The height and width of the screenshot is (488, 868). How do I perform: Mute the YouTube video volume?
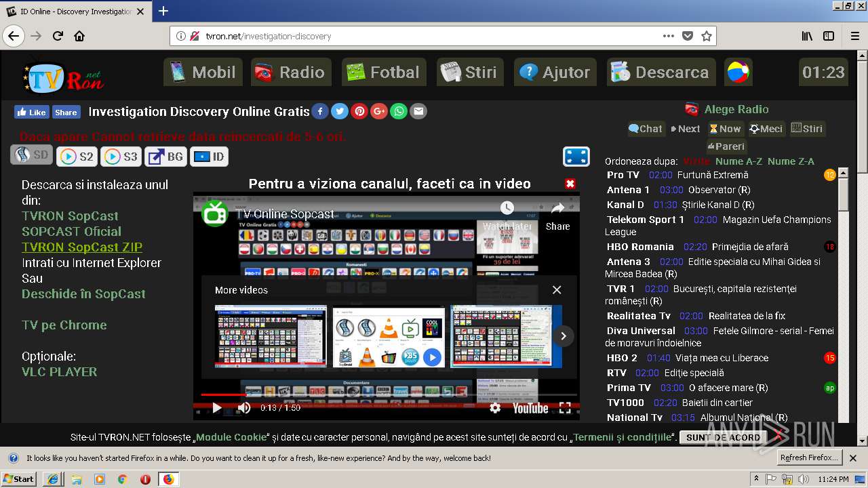244,407
